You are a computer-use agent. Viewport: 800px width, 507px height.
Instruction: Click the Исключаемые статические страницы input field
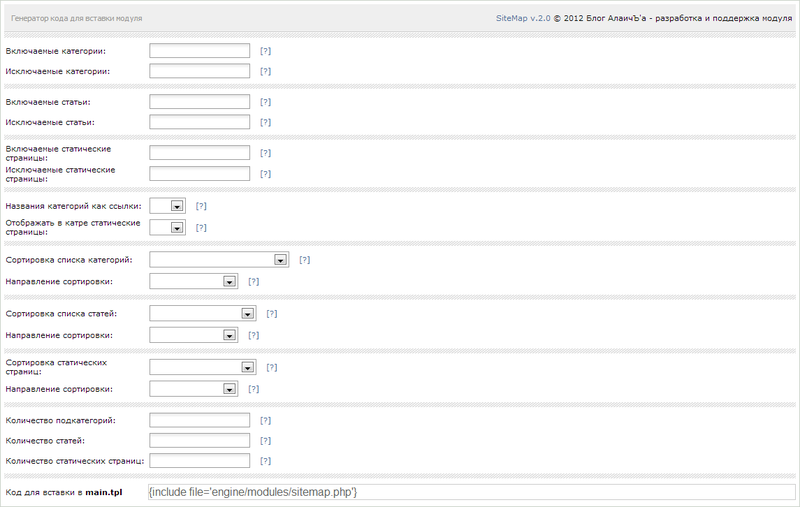199,173
